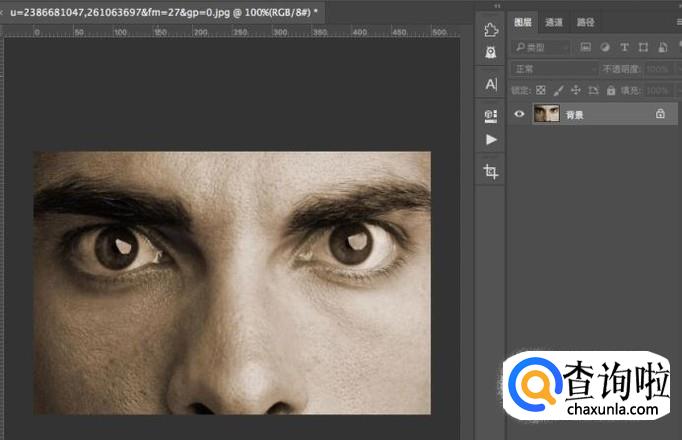Click the Background layer thumbnail
682x440 pixels.
(546, 114)
